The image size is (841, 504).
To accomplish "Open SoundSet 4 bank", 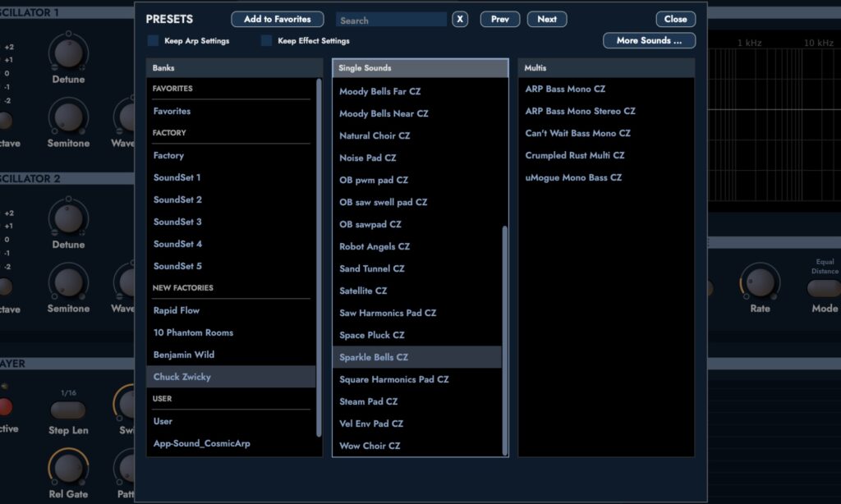I will (231, 244).
